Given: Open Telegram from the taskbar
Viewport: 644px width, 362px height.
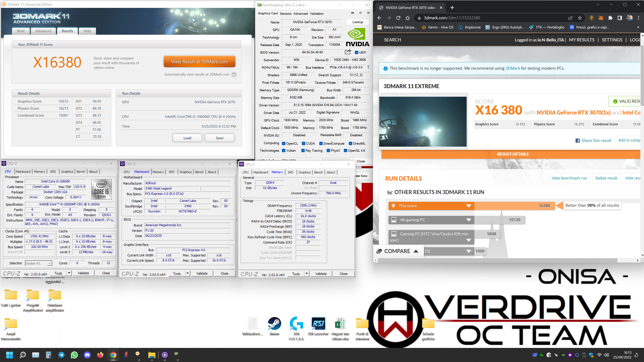Looking at the screenshot, I should (61, 355).
